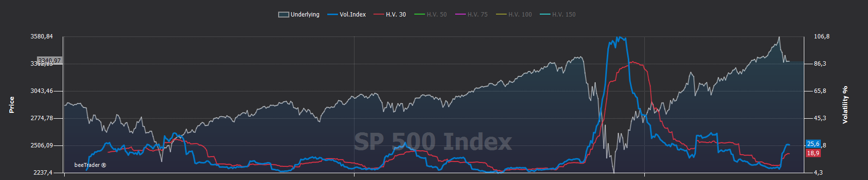Click the olive H.V. 100 line icon

501,15
